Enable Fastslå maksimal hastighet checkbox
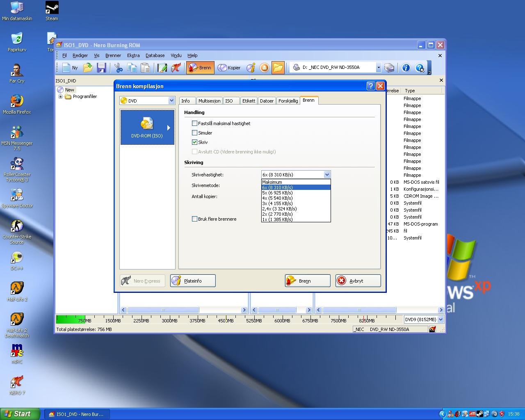525x420 pixels. [x=194, y=123]
